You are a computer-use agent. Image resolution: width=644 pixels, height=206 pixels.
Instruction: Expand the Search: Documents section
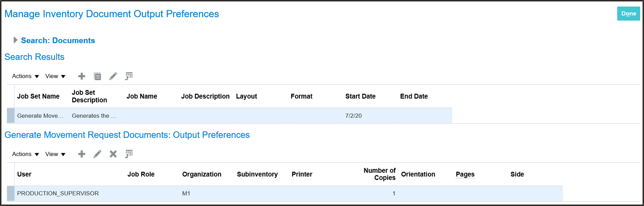(x=16, y=40)
